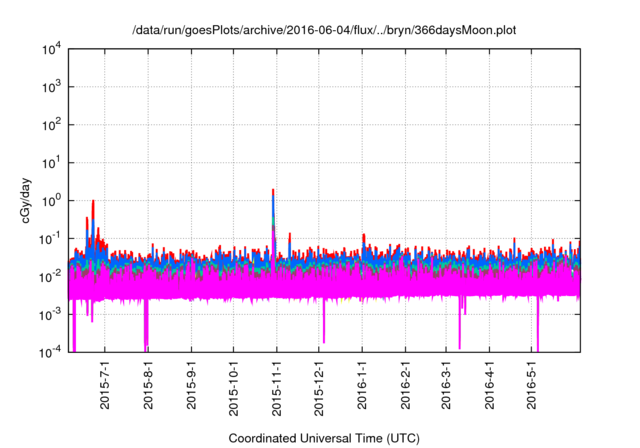Image resolution: width=640 pixels, height=448 pixels.
Task: Click the 10^-4 y-axis tick label
Action: click(50, 351)
